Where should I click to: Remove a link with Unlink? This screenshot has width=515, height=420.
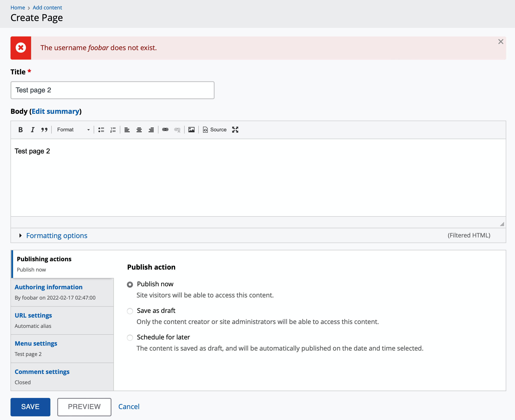tap(177, 130)
